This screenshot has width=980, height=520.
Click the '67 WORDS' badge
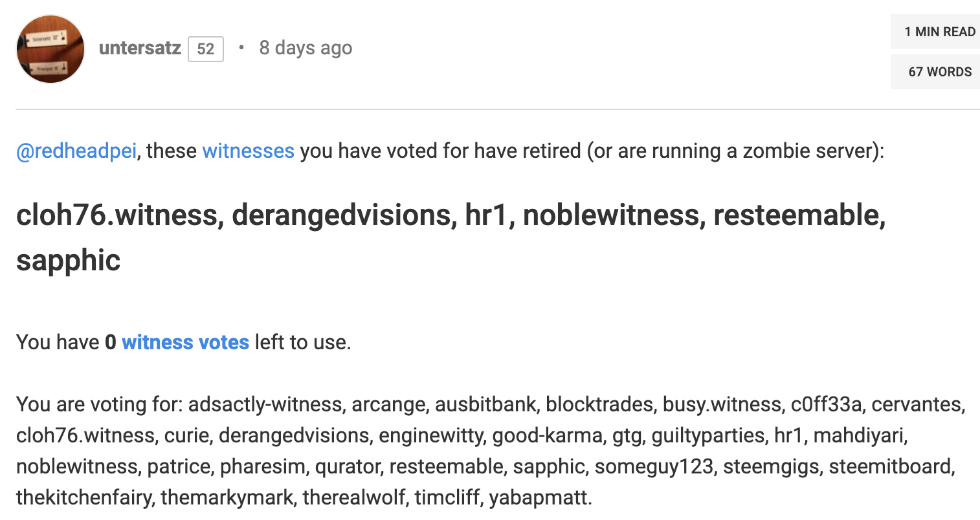[939, 72]
